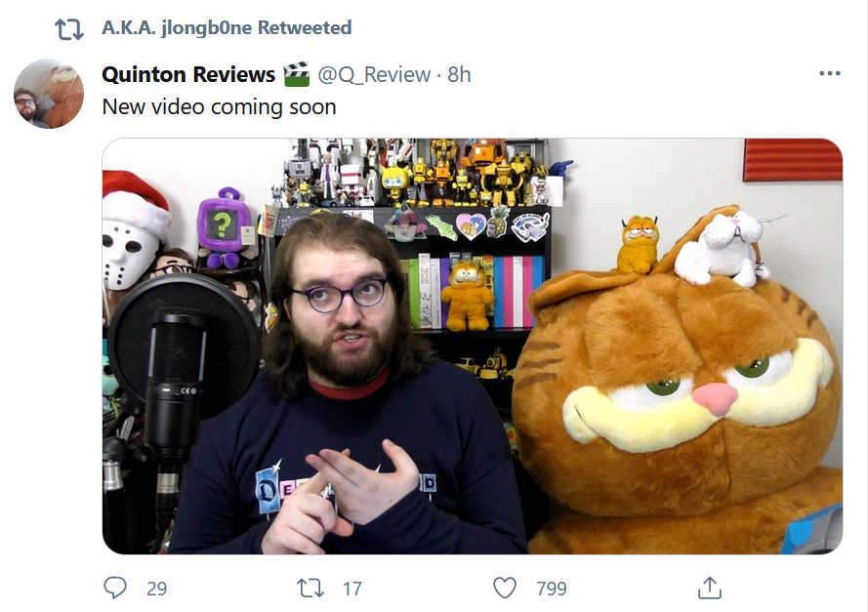The height and width of the screenshot is (612, 868).
Task: Click the reply speech bubble icon
Action: point(115,588)
